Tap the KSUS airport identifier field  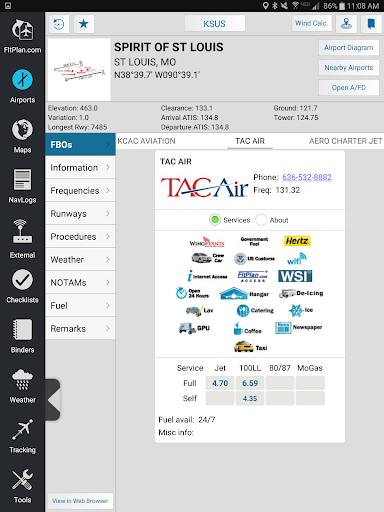[x=215, y=24]
